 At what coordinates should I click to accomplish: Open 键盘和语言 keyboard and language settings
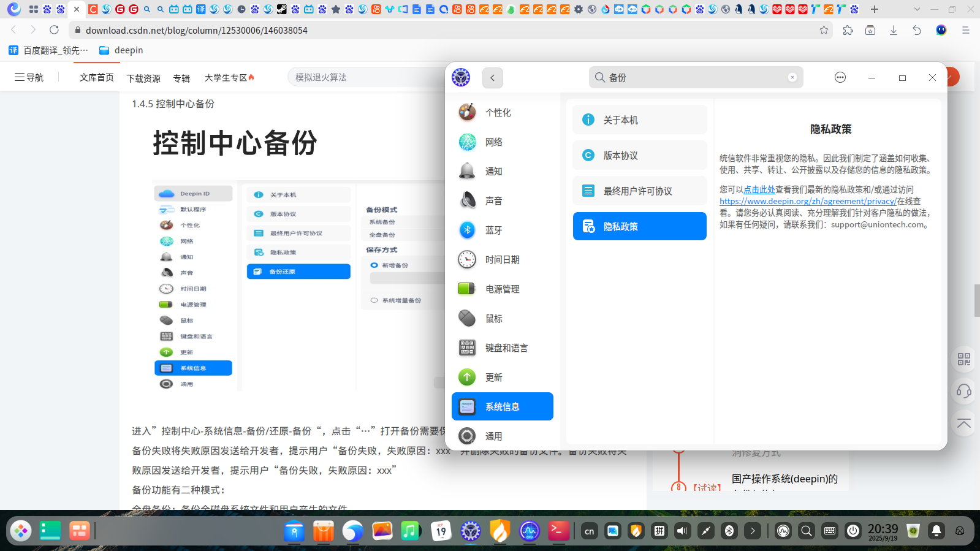(502, 348)
